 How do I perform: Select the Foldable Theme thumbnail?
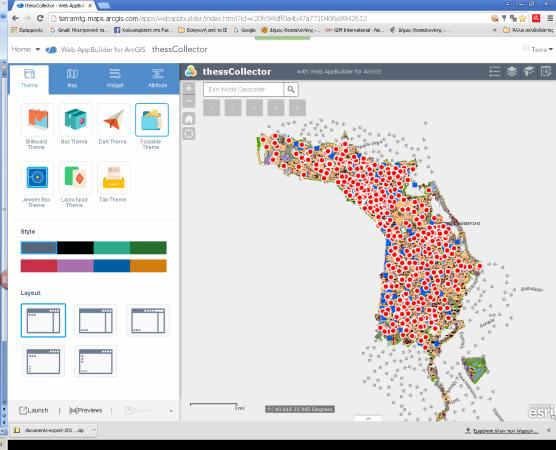click(x=152, y=120)
